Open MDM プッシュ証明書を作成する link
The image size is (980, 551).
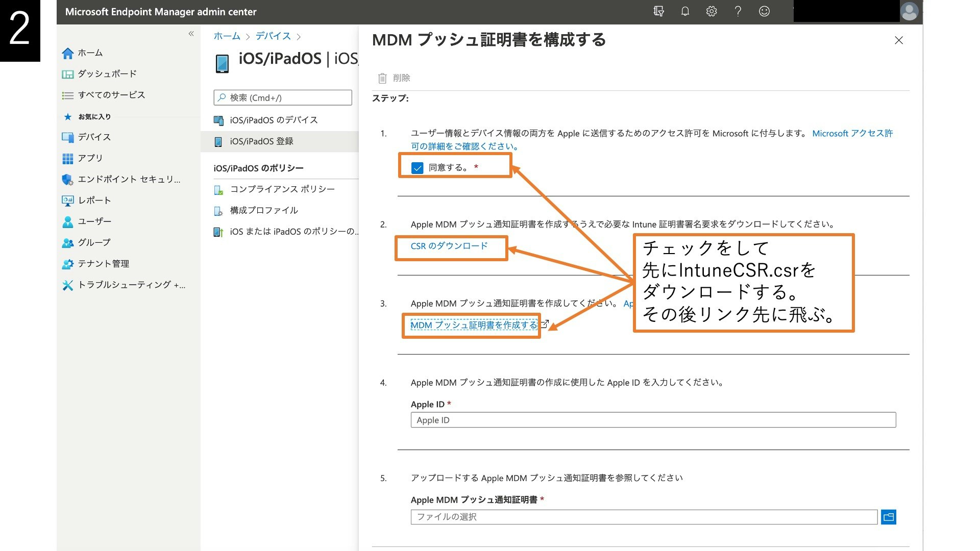click(474, 325)
